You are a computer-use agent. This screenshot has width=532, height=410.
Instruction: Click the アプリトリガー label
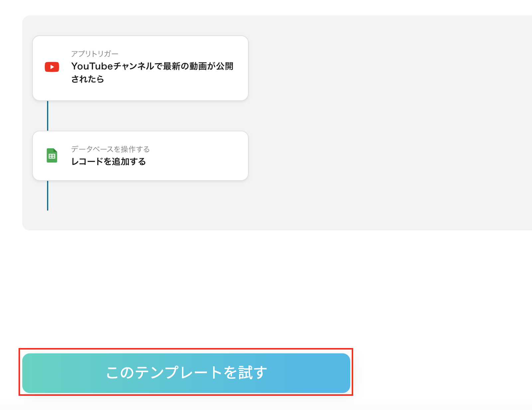95,54
